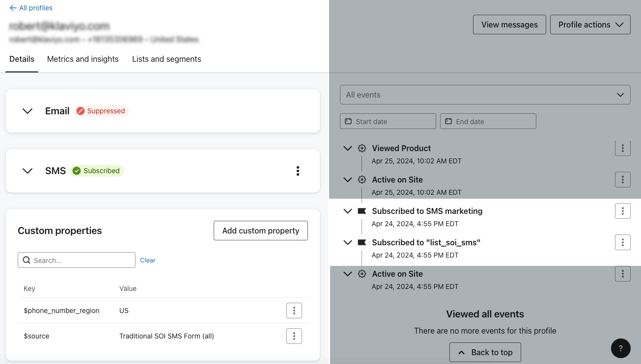Click the help question mark icon

[620, 348]
